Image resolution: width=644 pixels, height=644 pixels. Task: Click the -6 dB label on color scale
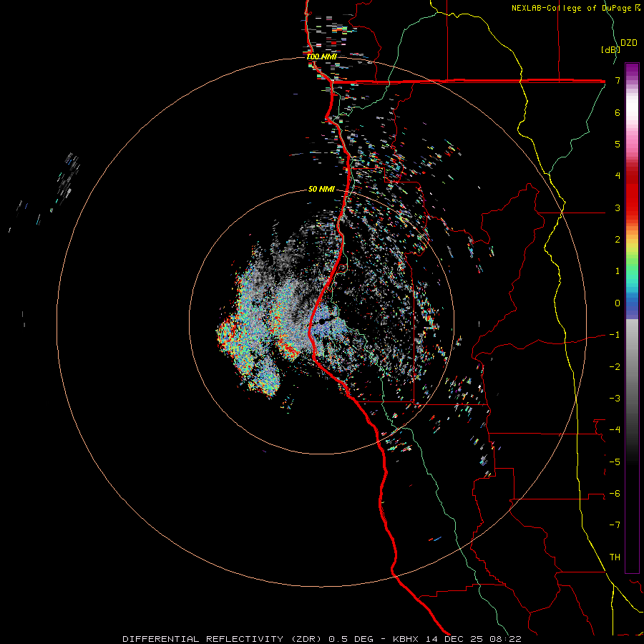[x=615, y=493]
